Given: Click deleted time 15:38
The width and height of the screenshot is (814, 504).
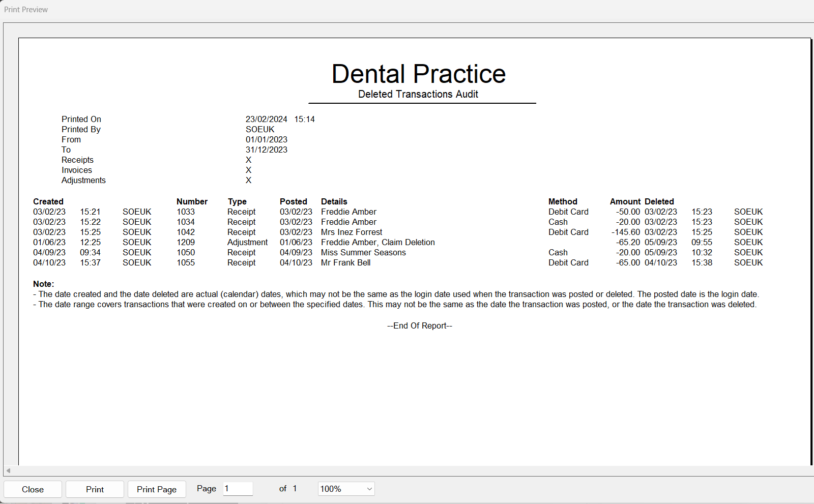Looking at the screenshot, I should point(702,262).
